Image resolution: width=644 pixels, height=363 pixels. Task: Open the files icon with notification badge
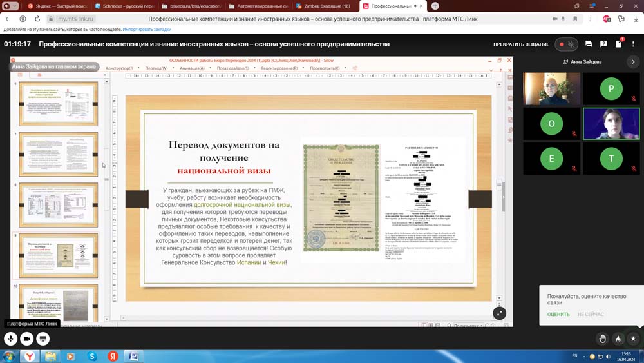click(x=618, y=44)
